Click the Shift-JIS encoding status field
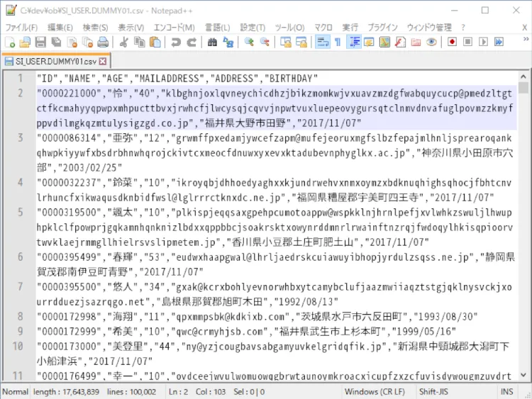 (433, 392)
